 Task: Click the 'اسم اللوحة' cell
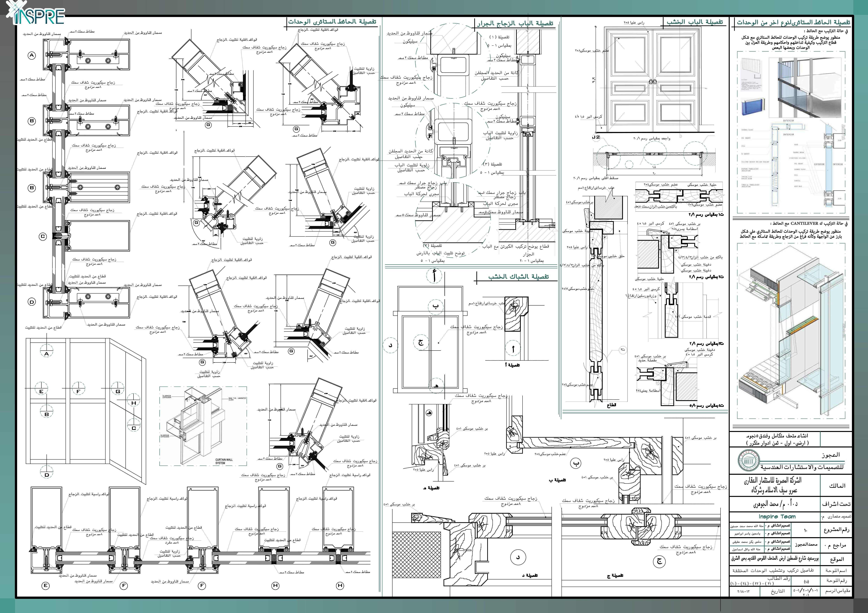pos(836,570)
